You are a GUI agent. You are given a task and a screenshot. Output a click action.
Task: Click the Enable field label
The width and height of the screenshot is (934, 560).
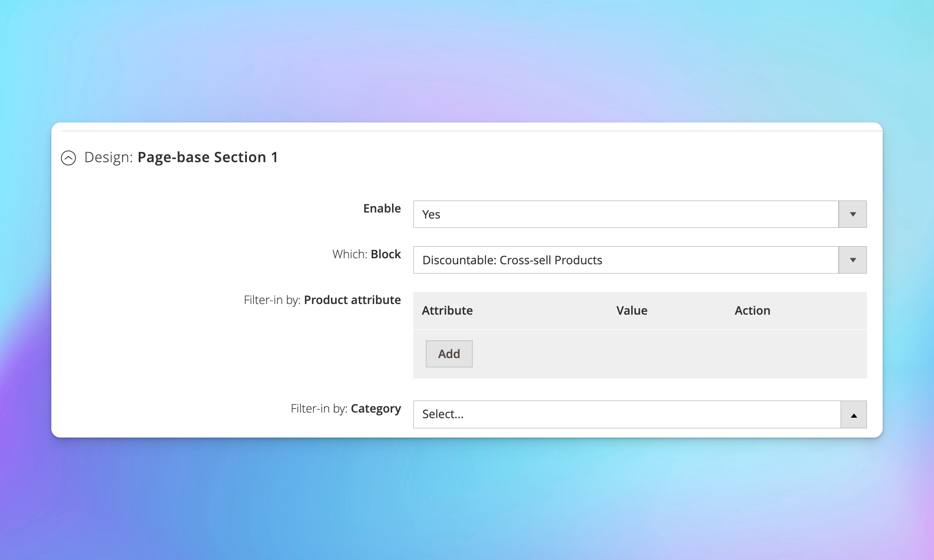click(382, 208)
